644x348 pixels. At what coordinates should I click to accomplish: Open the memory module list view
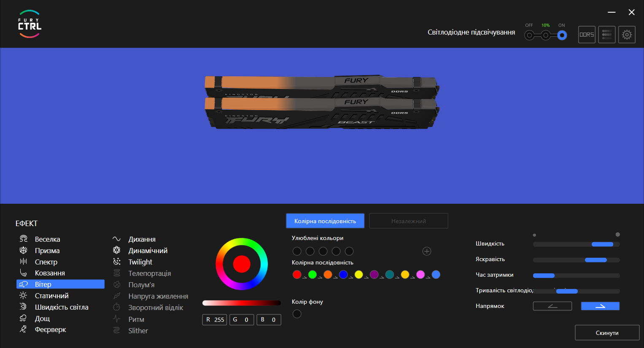click(x=607, y=35)
